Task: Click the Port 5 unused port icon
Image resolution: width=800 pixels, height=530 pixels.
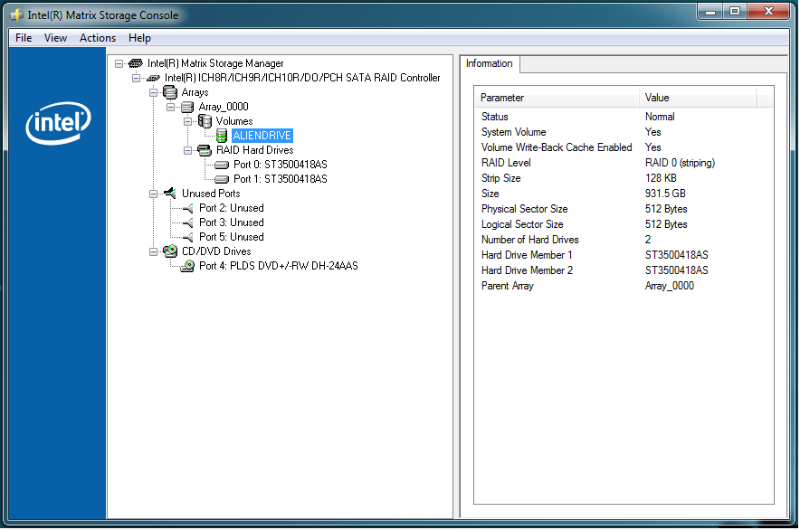Action: pyautogui.click(x=188, y=237)
